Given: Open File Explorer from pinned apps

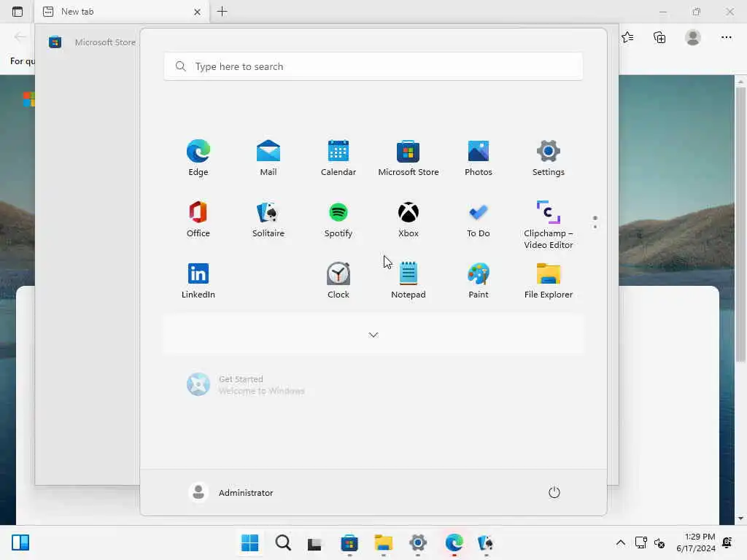Looking at the screenshot, I should (x=549, y=280).
